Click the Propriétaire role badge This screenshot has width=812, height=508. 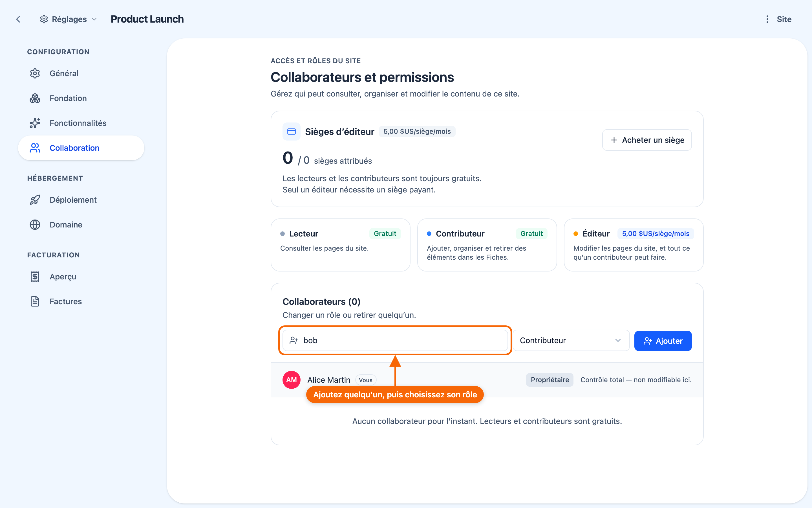(550, 380)
